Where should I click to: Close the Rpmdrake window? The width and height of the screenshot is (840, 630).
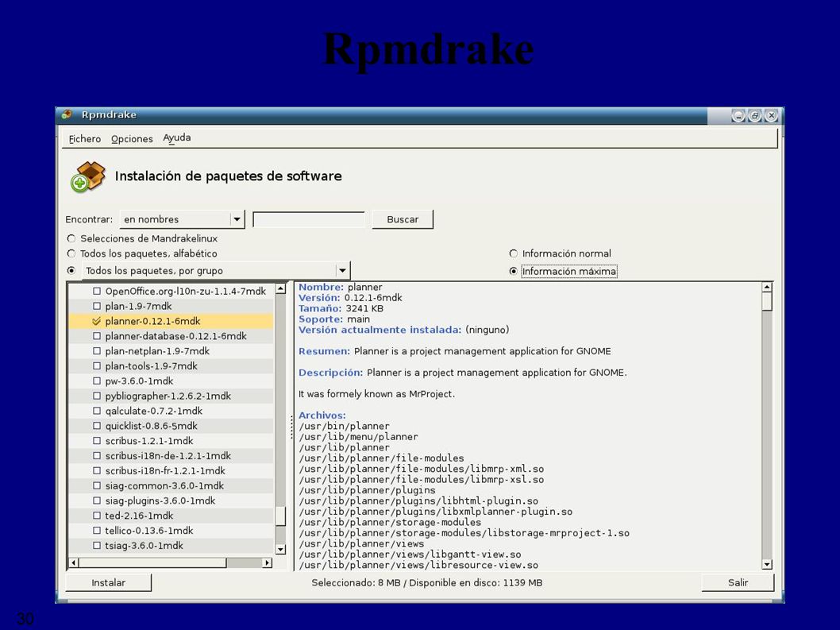click(772, 115)
